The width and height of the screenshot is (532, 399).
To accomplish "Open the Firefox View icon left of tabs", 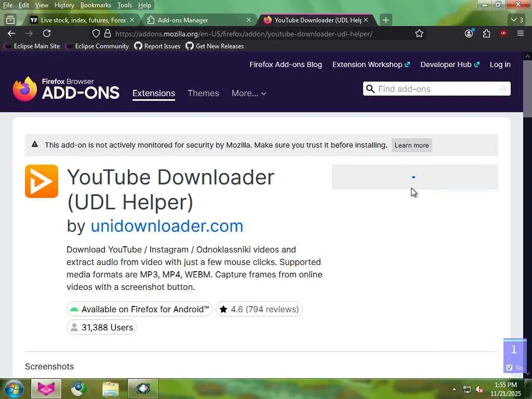I will tap(10, 20).
